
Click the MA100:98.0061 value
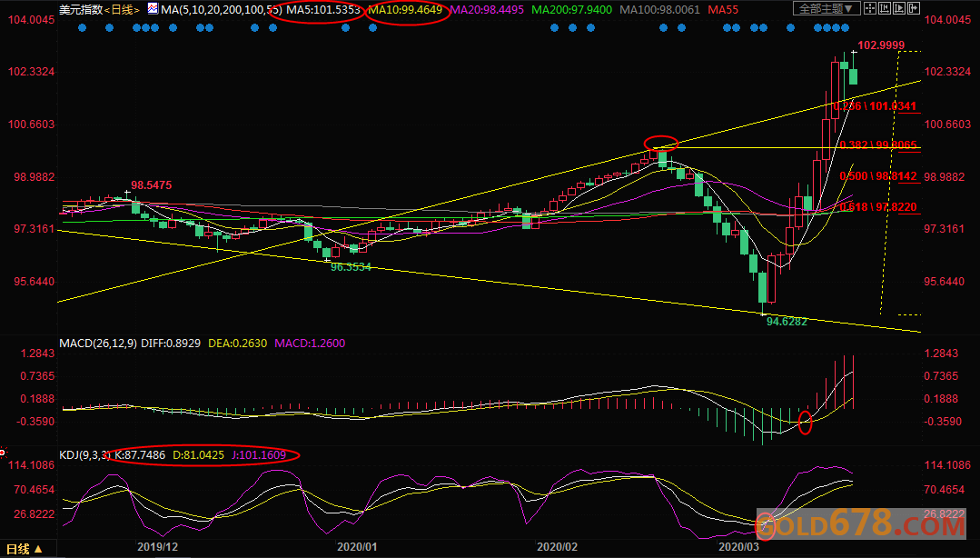click(660, 9)
